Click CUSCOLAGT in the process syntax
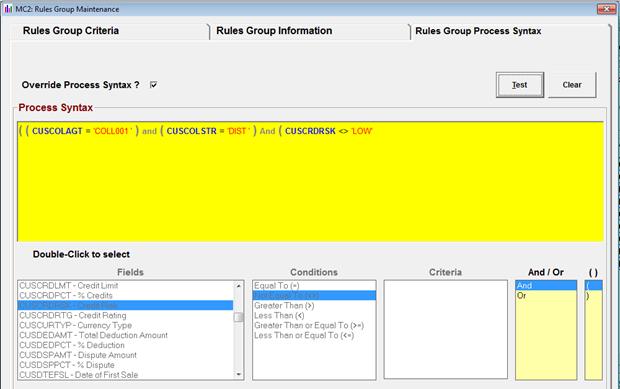The height and width of the screenshot is (389, 620). pos(57,131)
